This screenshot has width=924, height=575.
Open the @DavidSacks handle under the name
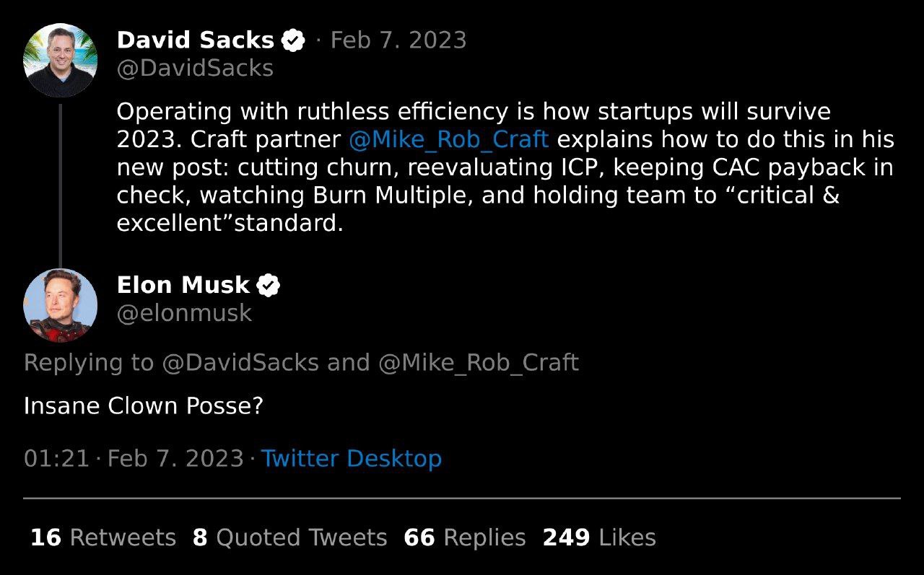tap(195, 69)
